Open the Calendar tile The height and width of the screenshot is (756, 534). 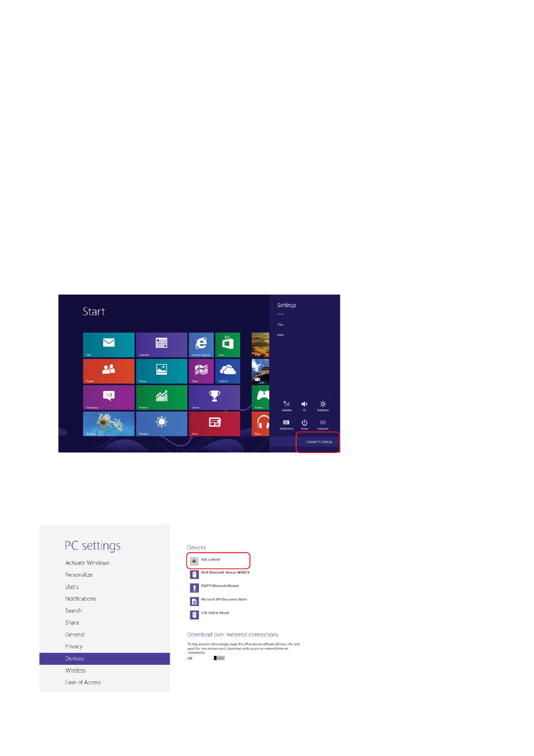click(161, 345)
